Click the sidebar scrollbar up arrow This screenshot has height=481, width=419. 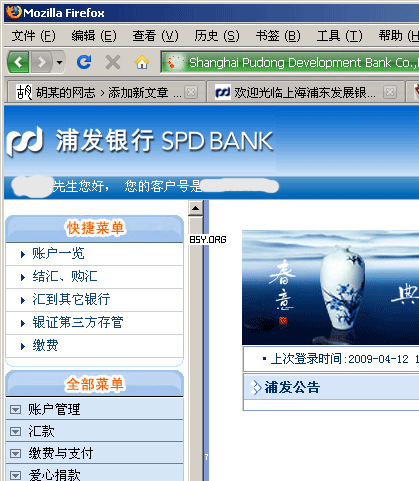click(195, 208)
